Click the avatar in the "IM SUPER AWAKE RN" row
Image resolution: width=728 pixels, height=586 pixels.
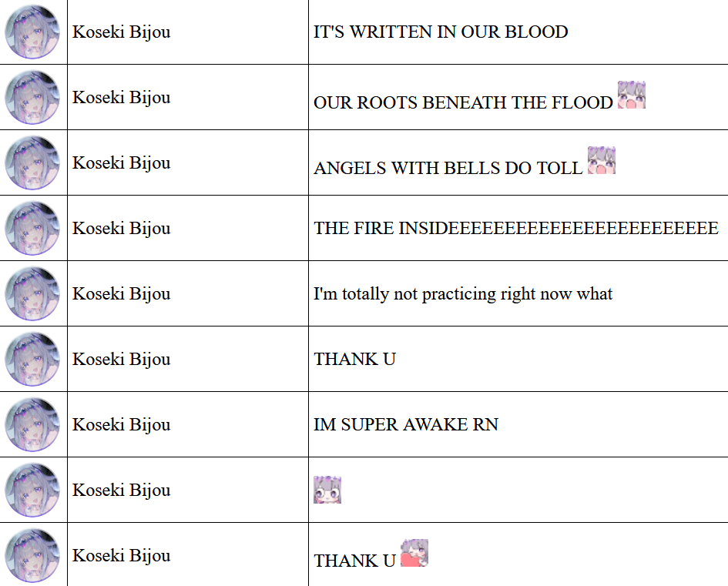(32, 424)
